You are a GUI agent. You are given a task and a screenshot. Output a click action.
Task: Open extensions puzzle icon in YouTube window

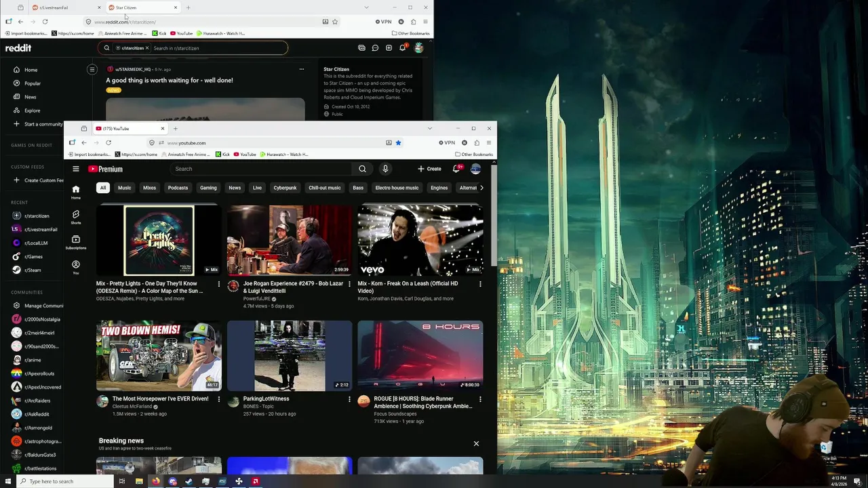pos(477,142)
